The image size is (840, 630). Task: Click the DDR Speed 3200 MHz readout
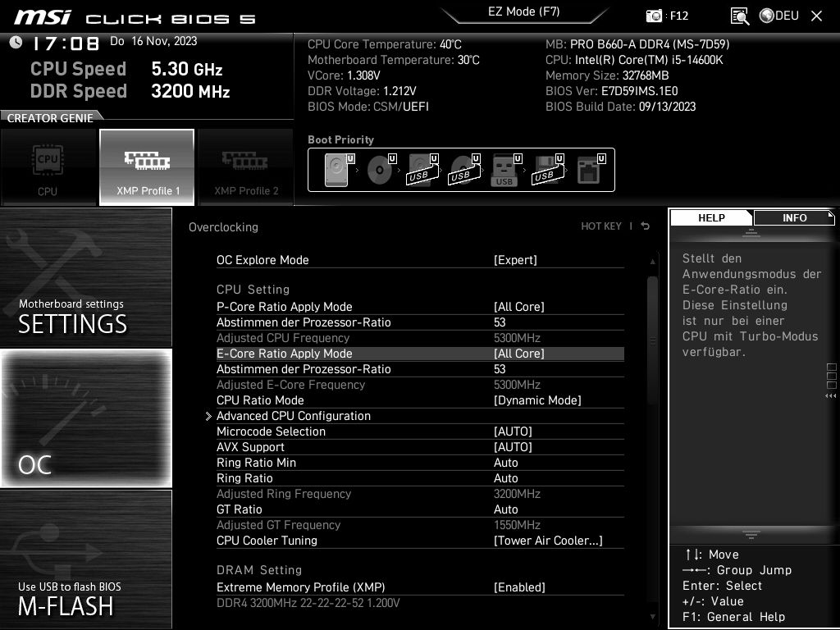(130, 90)
